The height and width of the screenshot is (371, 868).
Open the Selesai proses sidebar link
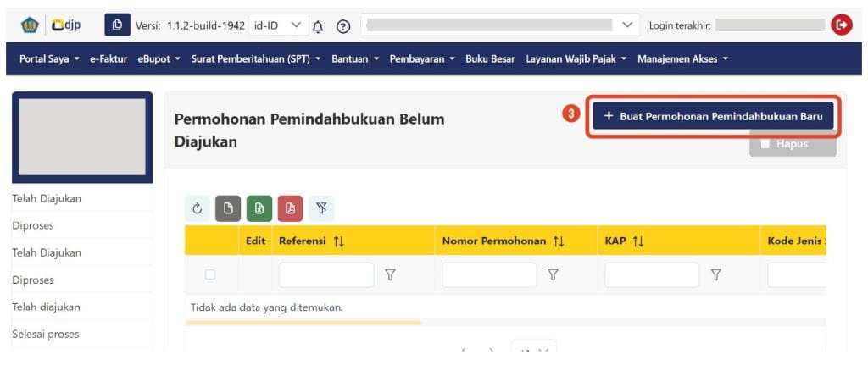(46, 334)
